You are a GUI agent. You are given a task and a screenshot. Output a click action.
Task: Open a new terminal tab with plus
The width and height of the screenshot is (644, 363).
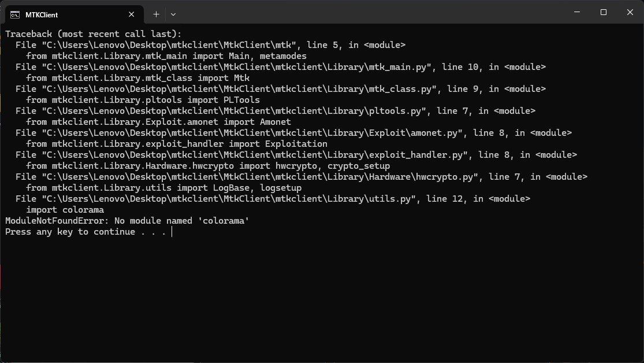(x=156, y=14)
